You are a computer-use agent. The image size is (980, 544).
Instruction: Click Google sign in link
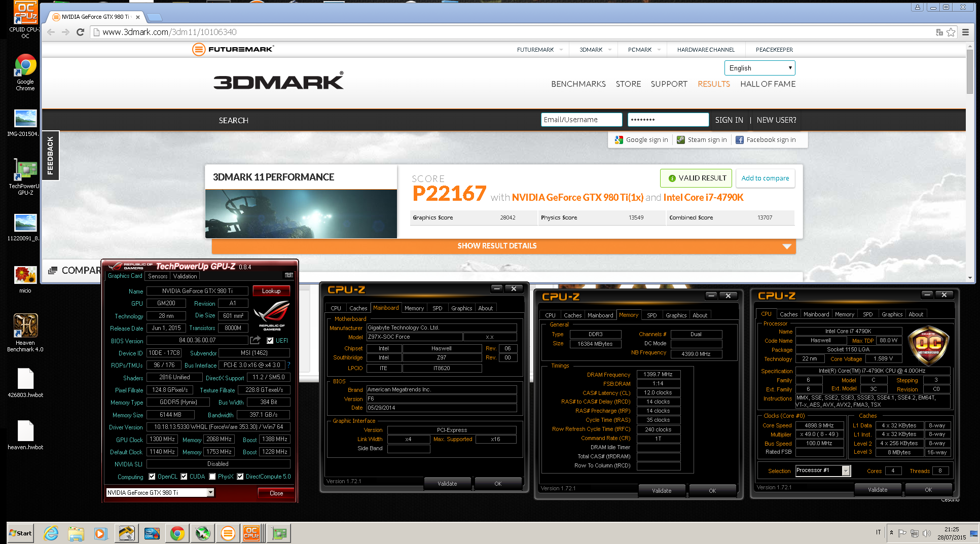coord(641,140)
